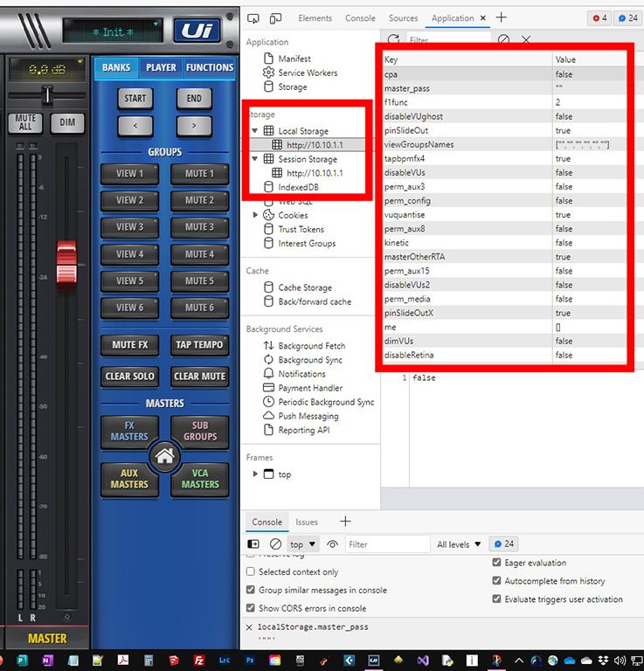Viewport: 644px width, 671px height.
Task: Toggle Eager evaluation checkbox
Action: 496,563
